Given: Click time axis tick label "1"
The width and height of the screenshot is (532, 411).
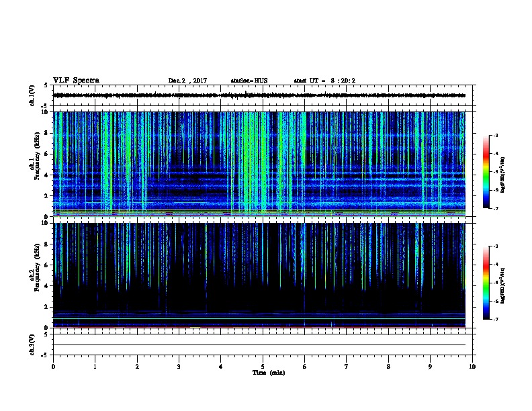Looking at the screenshot, I should (95, 367).
